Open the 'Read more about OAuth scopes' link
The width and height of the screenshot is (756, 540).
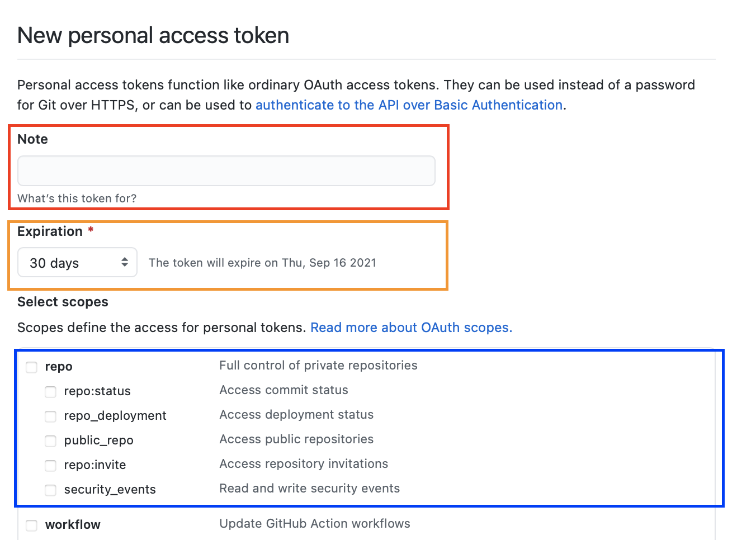[411, 327]
